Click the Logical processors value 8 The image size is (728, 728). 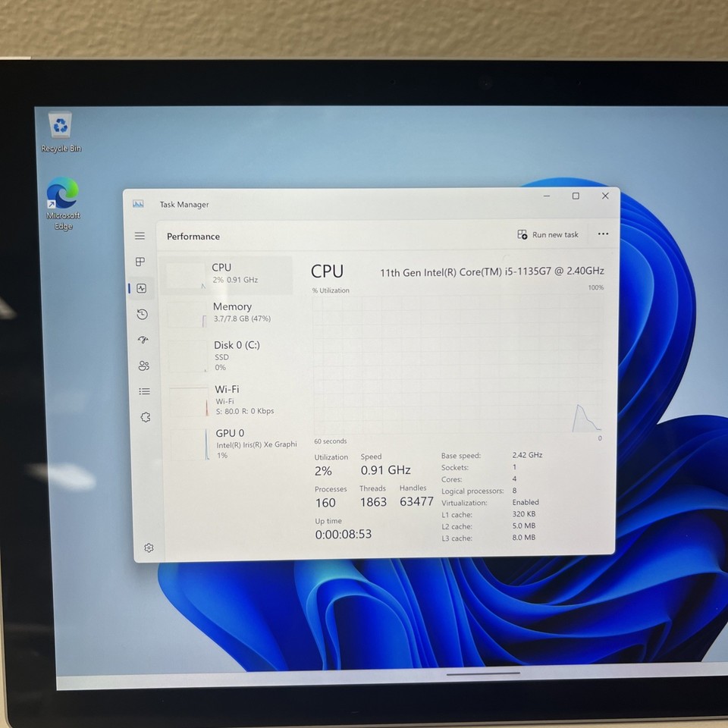tap(514, 491)
